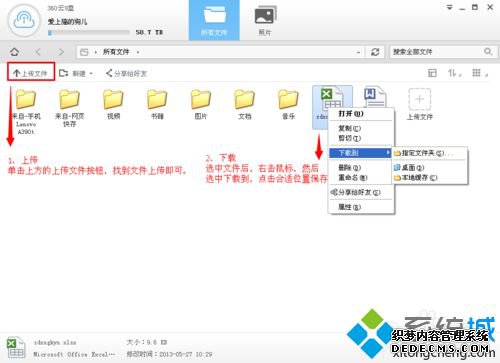
Task: Switch to the 所有文件 tab
Action: point(214,20)
